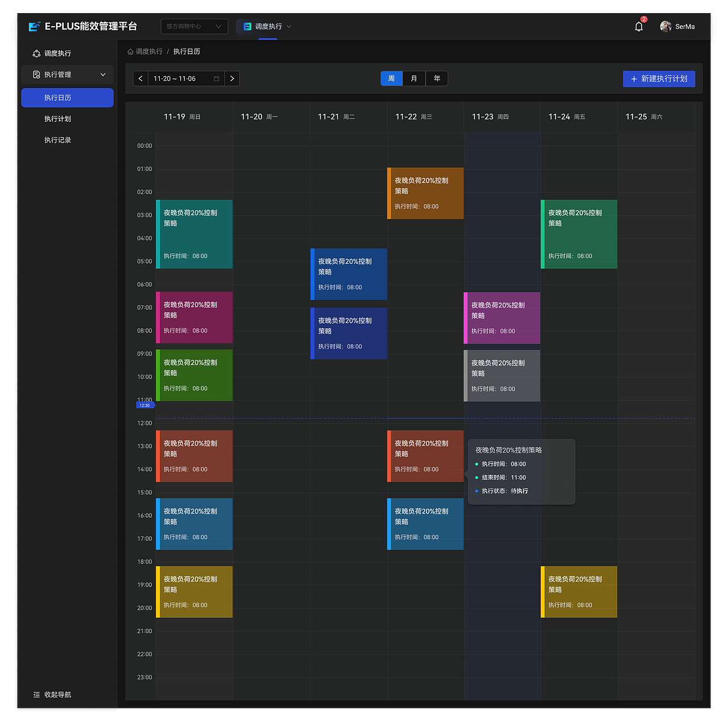Go to the next date range arrow
The image size is (728, 713).
coord(232,78)
